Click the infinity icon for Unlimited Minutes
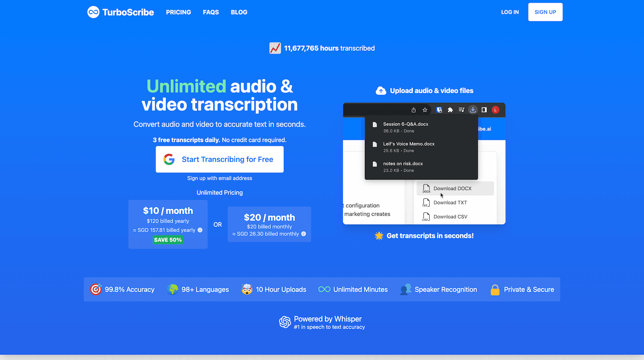This screenshot has width=644, height=360. 324,289
